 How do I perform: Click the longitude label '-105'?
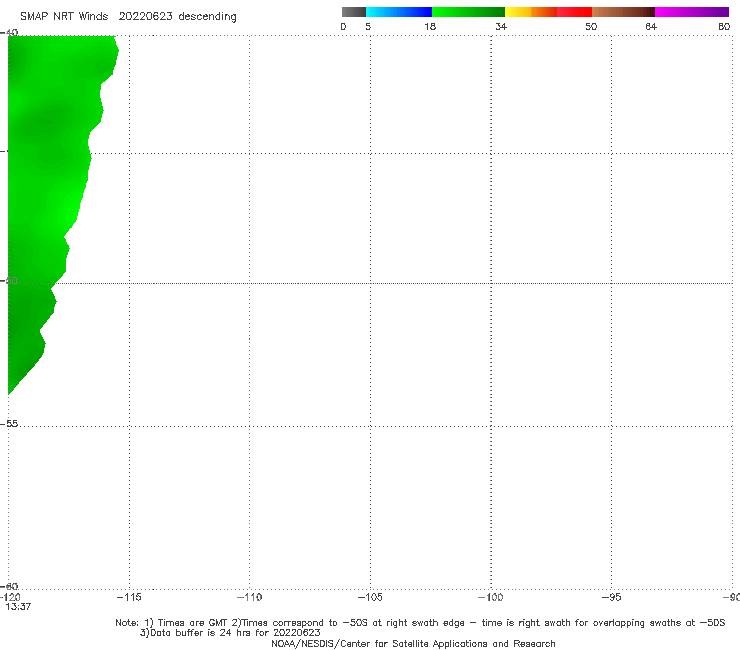pyautogui.click(x=370, y=597)
